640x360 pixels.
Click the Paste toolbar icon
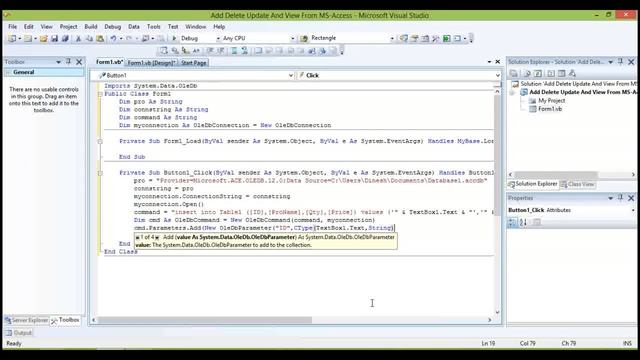[x=100, y=38]
